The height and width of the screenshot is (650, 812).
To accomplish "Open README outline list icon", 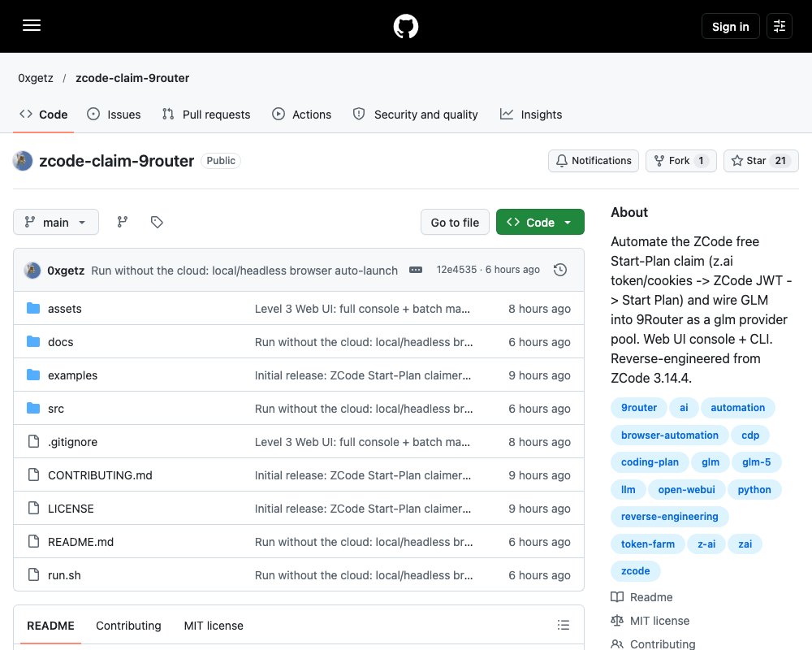I will [x=564, y=625].
